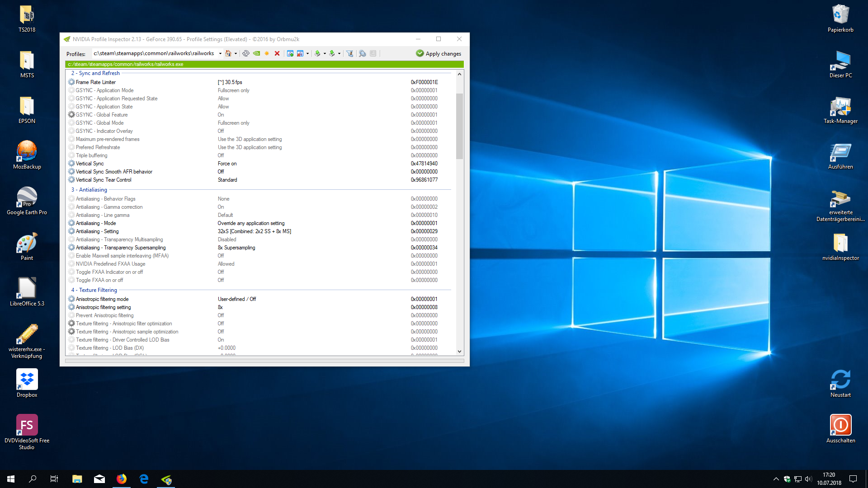Viewport: 868px width, 488px height.
Task: Click Apply changes button
Action: point(439,53)
